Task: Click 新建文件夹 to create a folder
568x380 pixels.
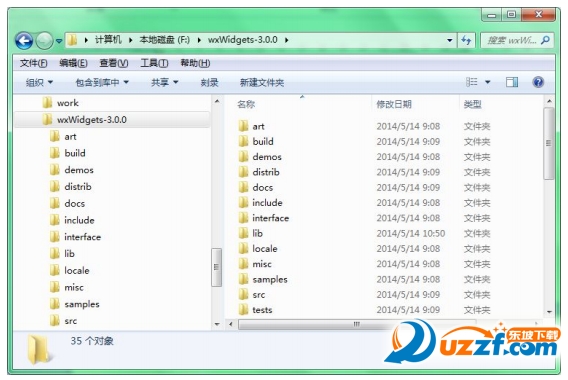Action: click(x=262, y=83)
